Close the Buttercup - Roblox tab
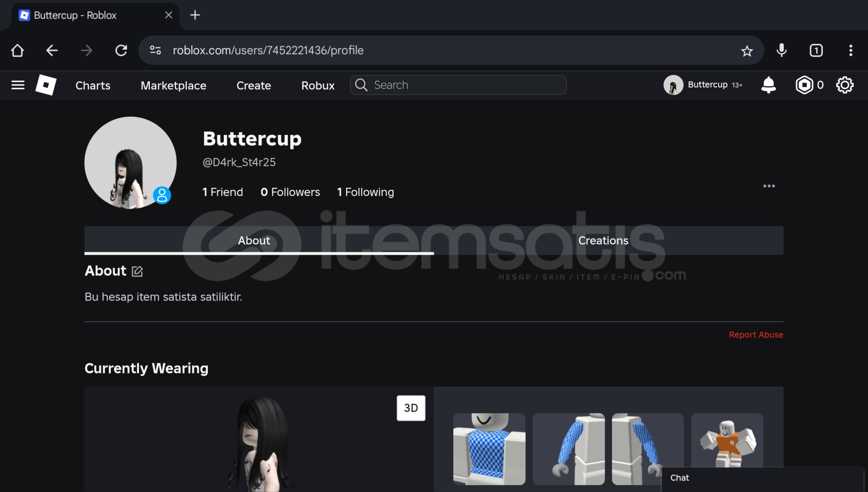The image size is (868, 492). [169, 15]
